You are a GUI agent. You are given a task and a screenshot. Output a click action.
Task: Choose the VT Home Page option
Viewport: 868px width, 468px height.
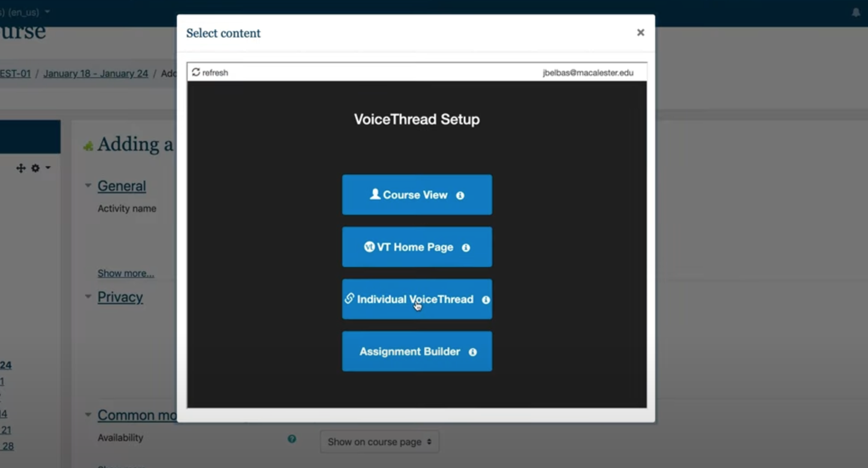click(417, 247)
